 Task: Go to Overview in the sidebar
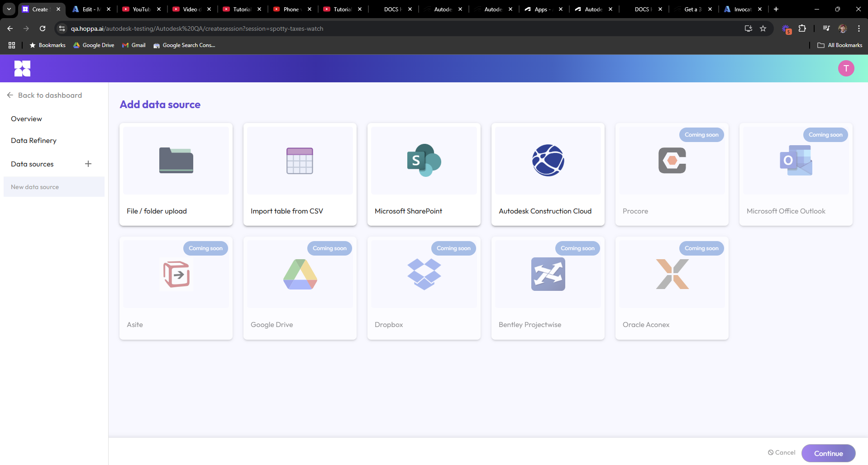pyautogui.click(x=26, y=119)
